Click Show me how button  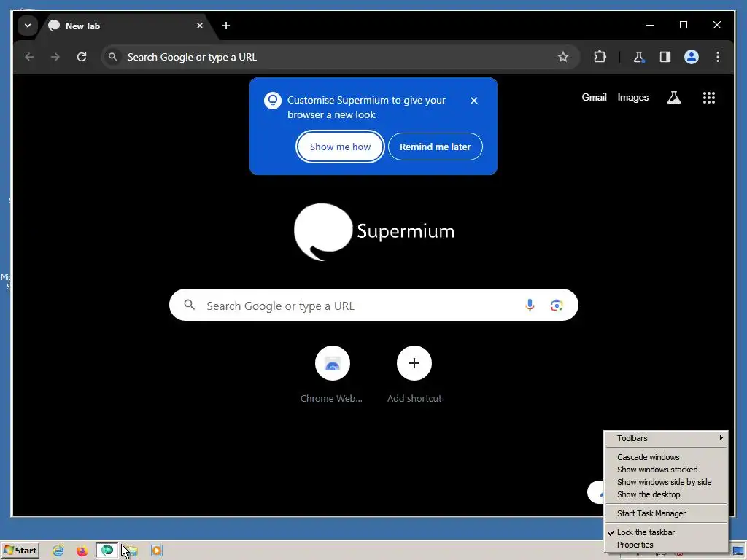click(x=340, y=147)
